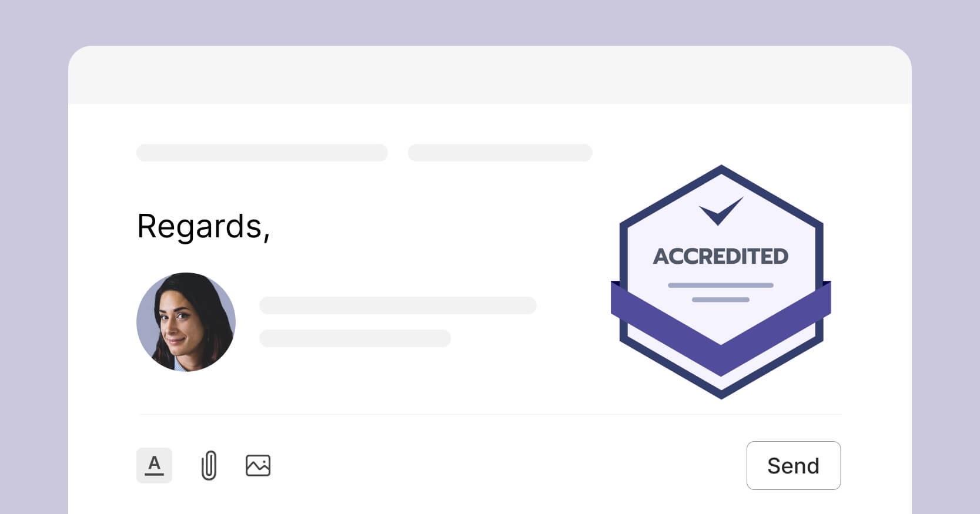980x514 pixels.
Task: Select the shorter signature placeholder below name
Action: point(355,338)
